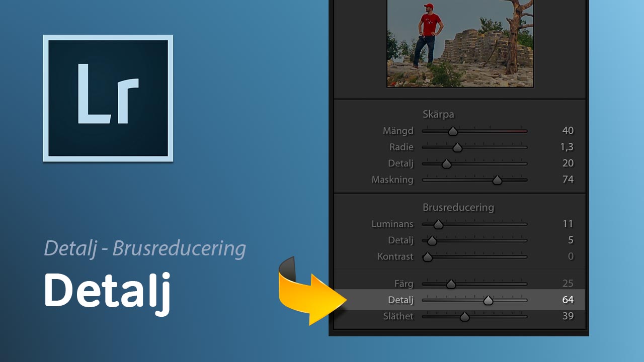Image resolution: width=644 pixels, height=362 pixels.
Task: Click the Färg label
Action: coord(404,284)
